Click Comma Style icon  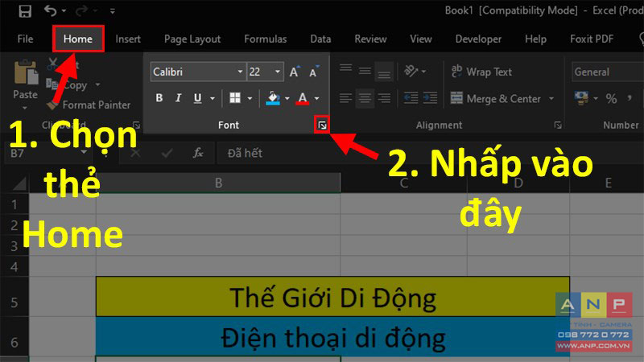click(x=630, y=98)
